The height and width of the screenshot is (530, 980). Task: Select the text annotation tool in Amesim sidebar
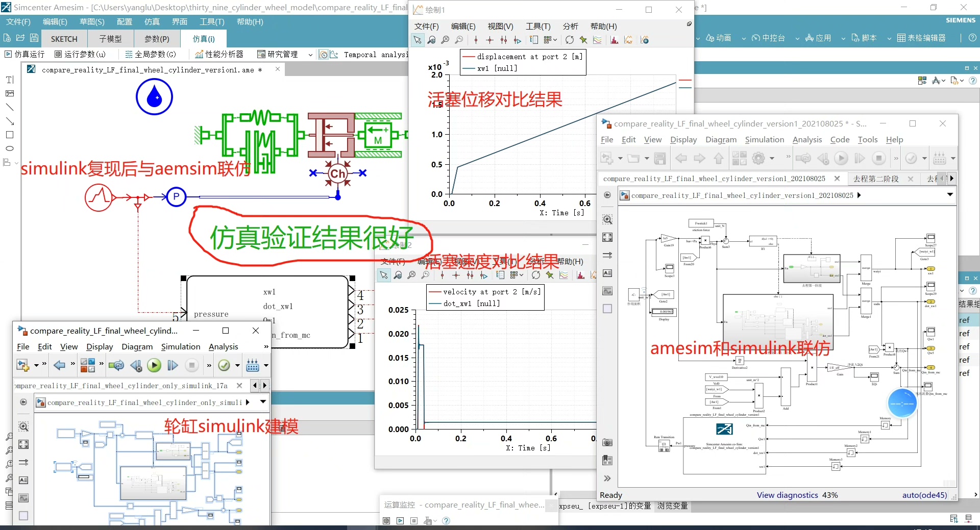tap(10, 80)
